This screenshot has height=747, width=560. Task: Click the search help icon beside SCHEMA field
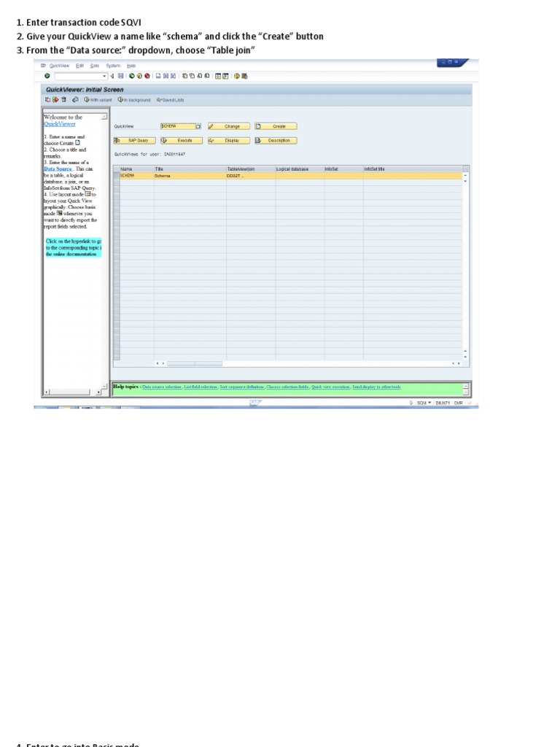tap(198, 126)
